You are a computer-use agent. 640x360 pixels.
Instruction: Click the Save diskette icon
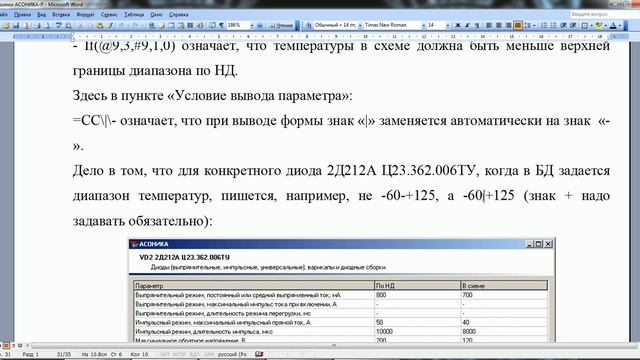click(x=16, y=25)
